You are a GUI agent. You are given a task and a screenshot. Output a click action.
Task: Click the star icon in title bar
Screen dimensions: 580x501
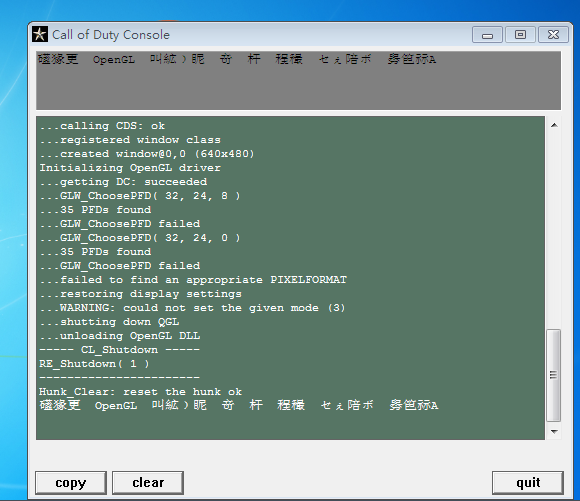[x=40, y=34]
